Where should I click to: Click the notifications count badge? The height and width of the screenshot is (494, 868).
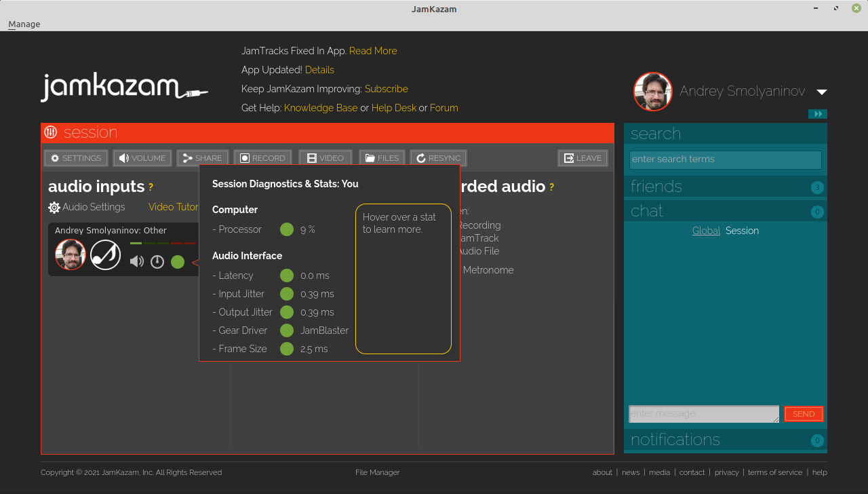[x=817, y=440]
